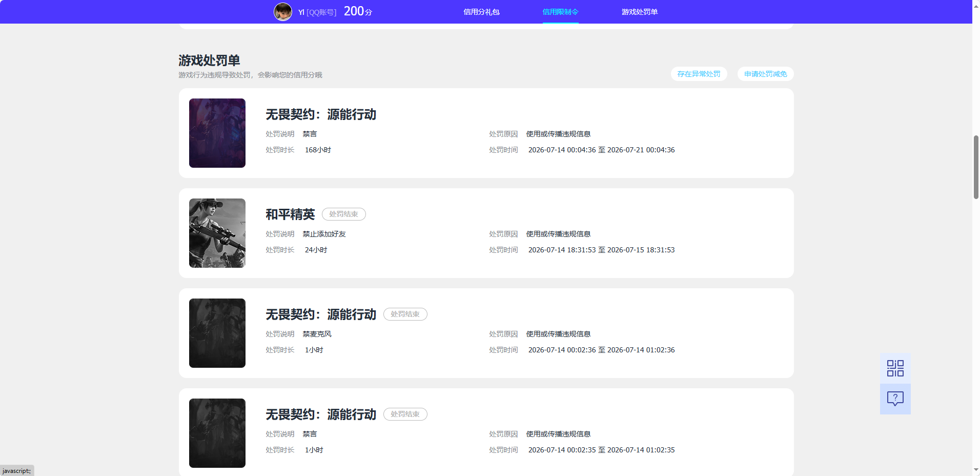The width and height of the screenshot is (980, 476).
Task: Click the scrollbar down arrow
Action: [x=976, y=470]
